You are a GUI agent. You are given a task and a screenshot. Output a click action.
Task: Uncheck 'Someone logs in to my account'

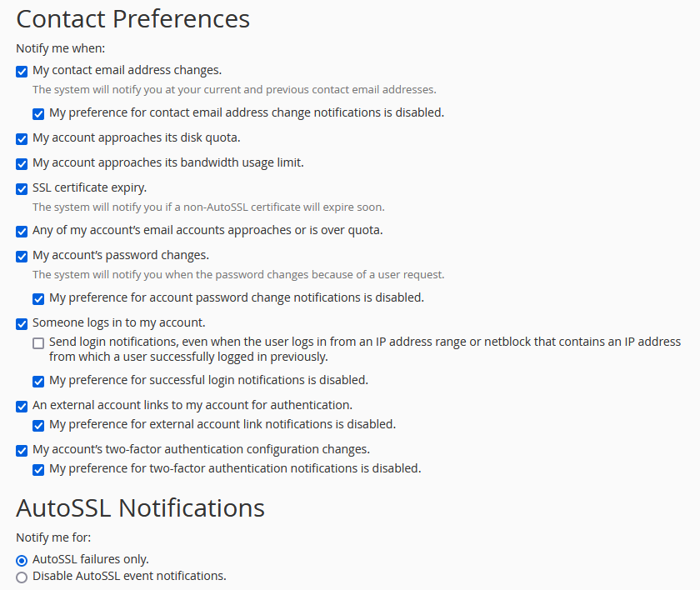click(22, 323)
